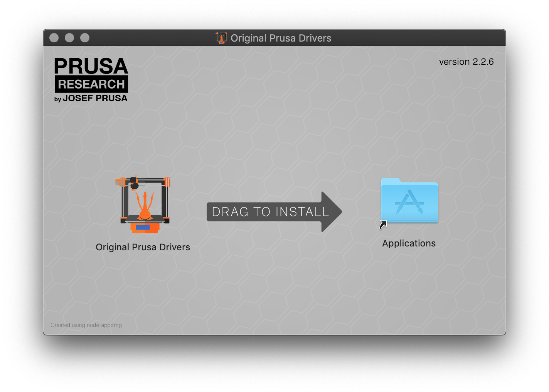Screen dimensions: 549x392
Task: Click the DRAG TO INSTALL arrow
Action: coord(274,211)
